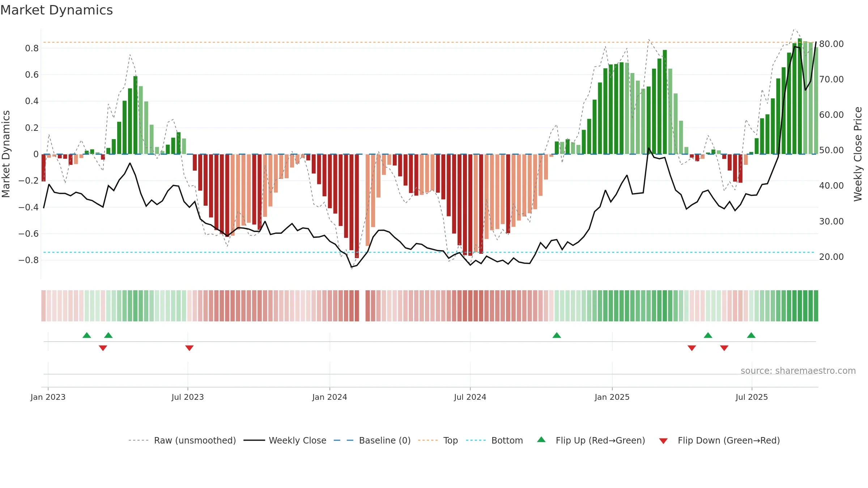Click the Jul 2023 x-axis label

pyautogui.click(x=188, y=397)
